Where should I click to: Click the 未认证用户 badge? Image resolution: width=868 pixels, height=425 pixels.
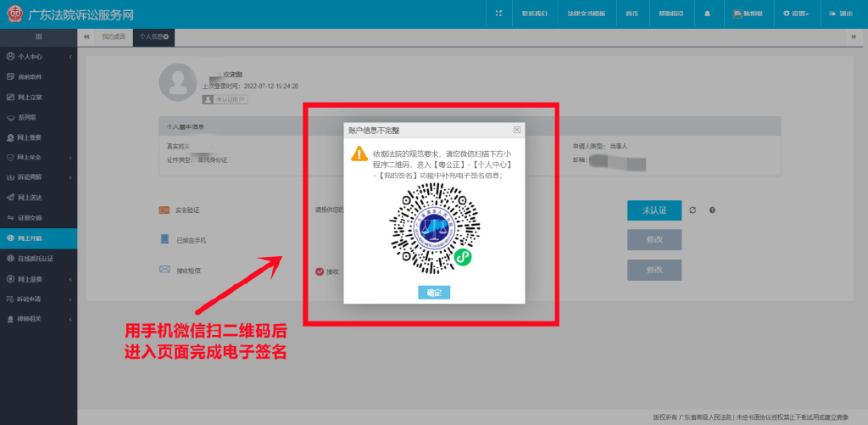tap(225, 99)
